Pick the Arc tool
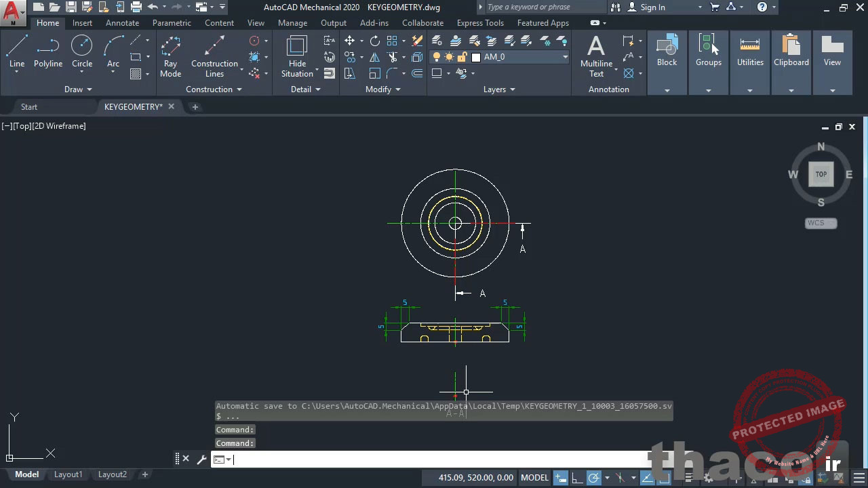Image resolution: width=868 pixels, height=488 pixels. click(113, 52)
